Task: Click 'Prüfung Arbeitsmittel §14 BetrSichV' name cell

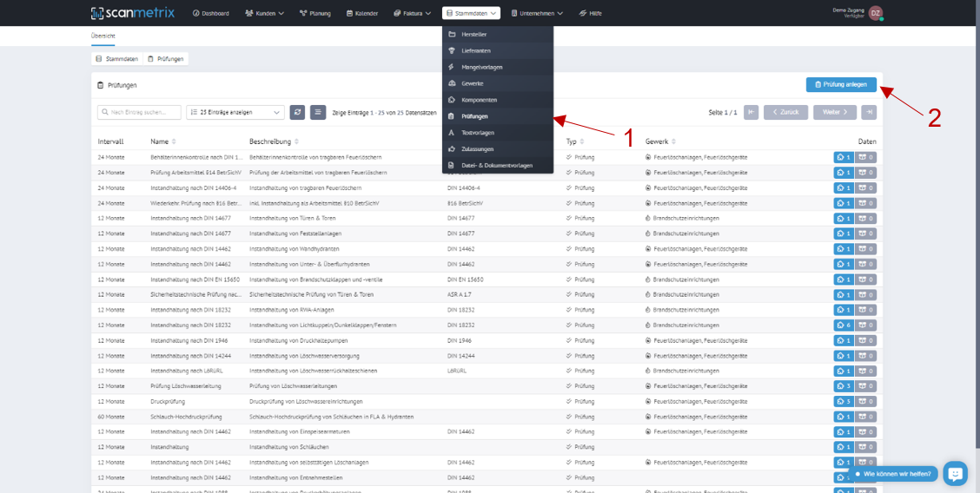Action: click(196, 172)
